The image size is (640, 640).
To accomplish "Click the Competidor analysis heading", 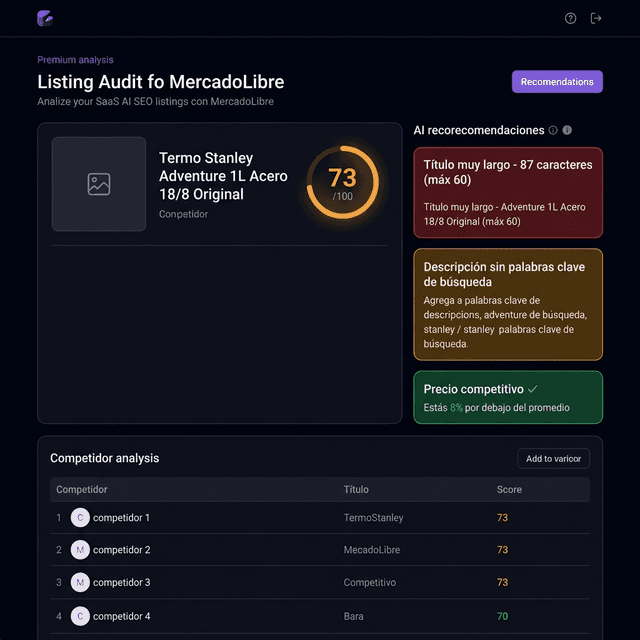I will [x=104, y=458].
